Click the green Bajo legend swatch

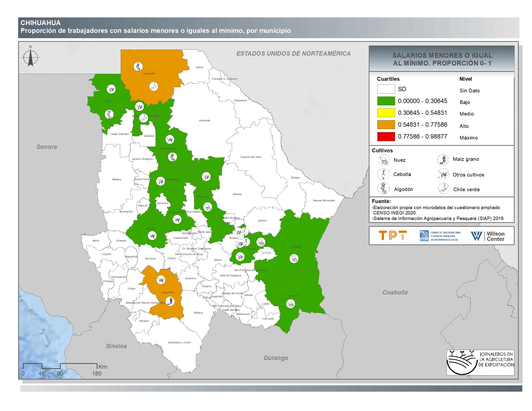click(386, 101)
